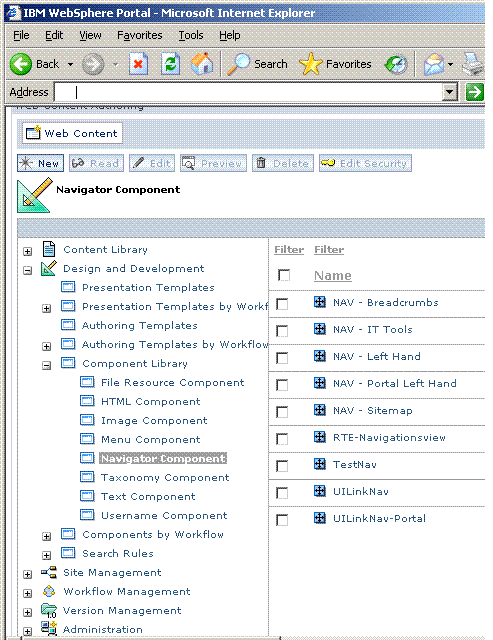Expand the Content Library node

[27, 251]
